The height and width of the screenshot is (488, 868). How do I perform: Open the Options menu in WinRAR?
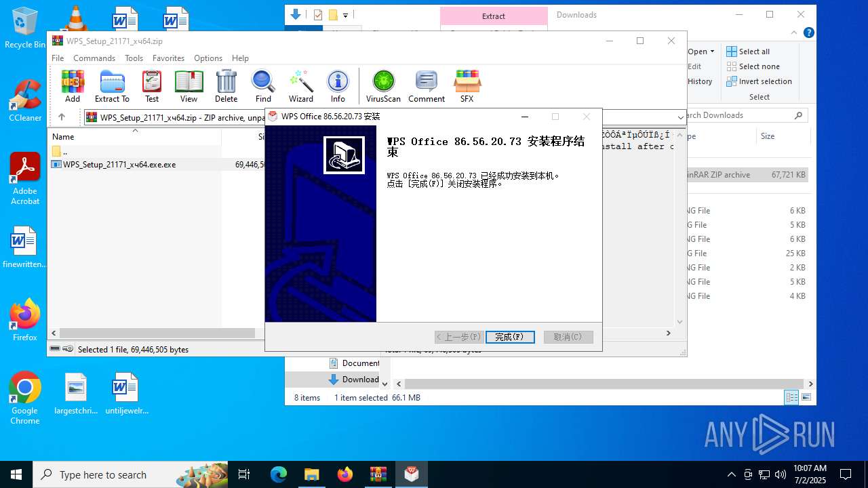208,58
